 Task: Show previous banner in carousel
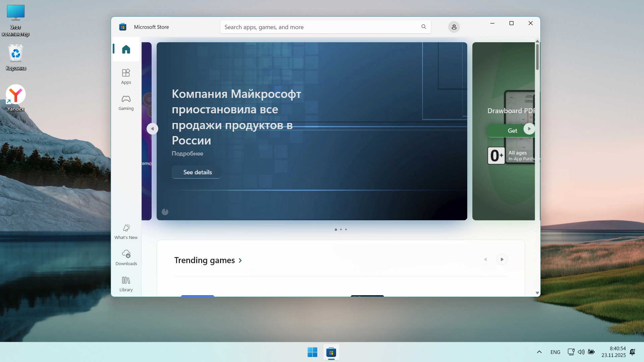pos(152,129)
